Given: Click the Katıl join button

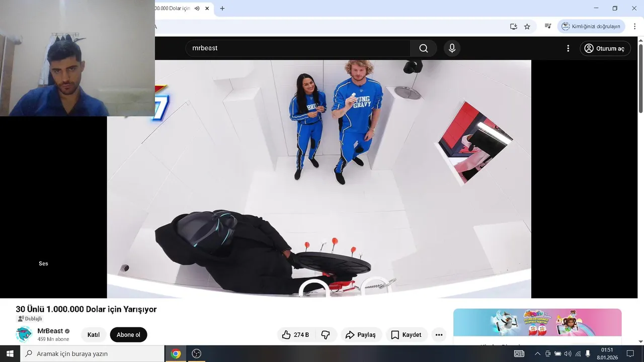Looking at the screenshot, I should [x=94, y=335].
